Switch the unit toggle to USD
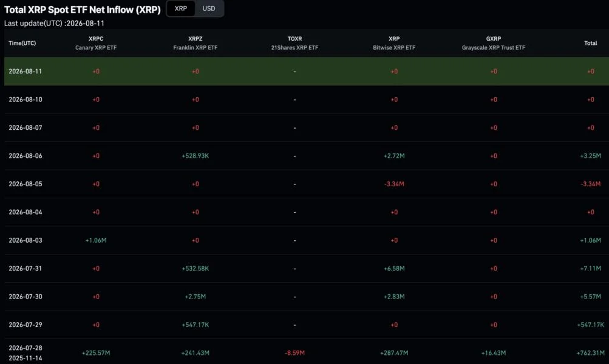The width and height of the screenshot is (609, 364). pyautogui.click(x=209, y=8)
